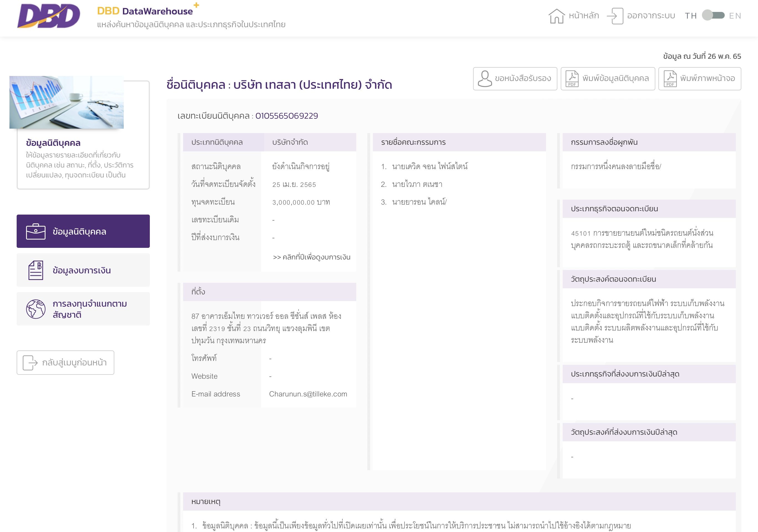Select the EN language label

735,16
